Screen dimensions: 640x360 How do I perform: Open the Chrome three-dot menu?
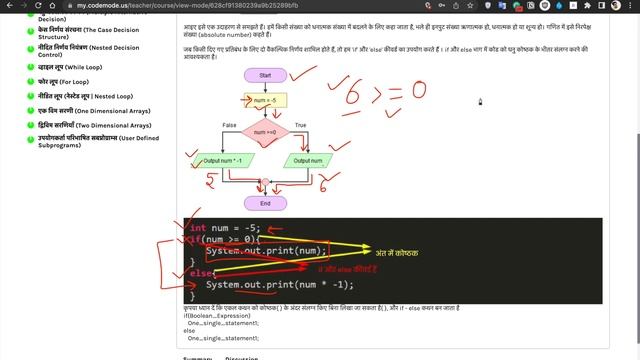tap(631, 5)
